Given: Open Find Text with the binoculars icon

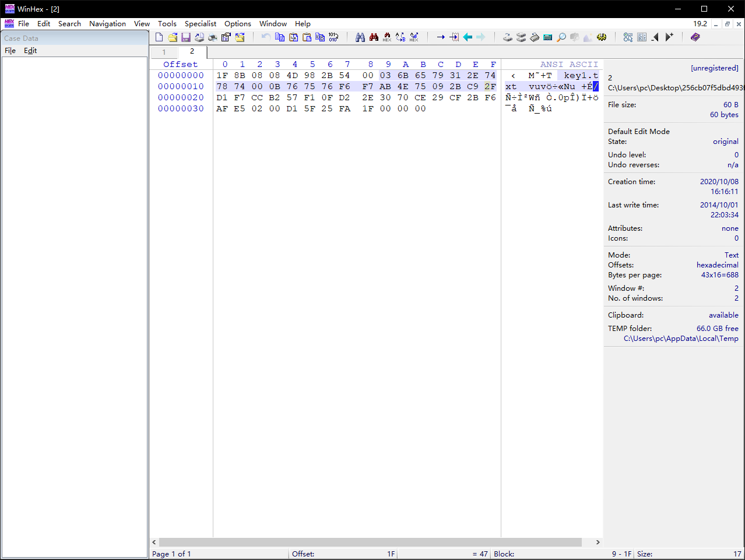Looking at the screenshot, I should click(360, 37).
